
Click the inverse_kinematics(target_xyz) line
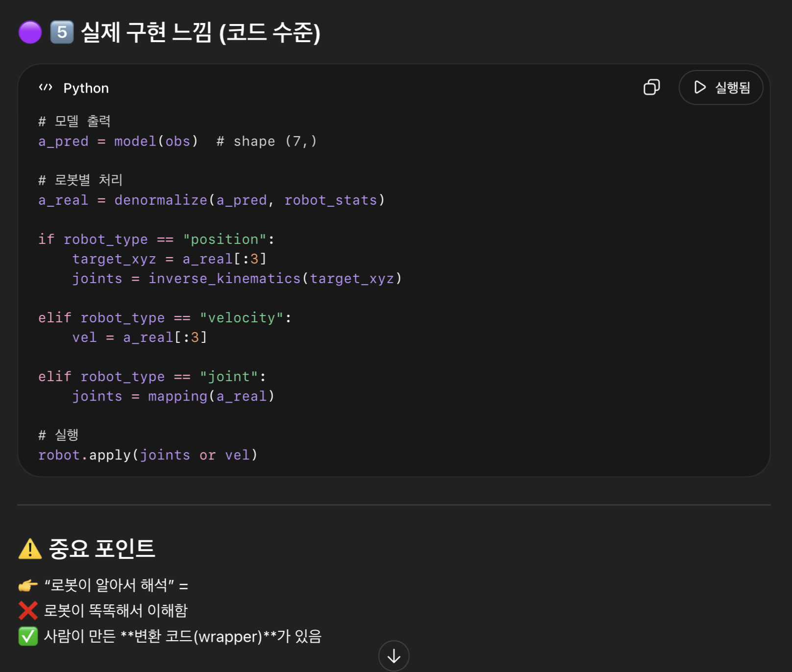237,278
